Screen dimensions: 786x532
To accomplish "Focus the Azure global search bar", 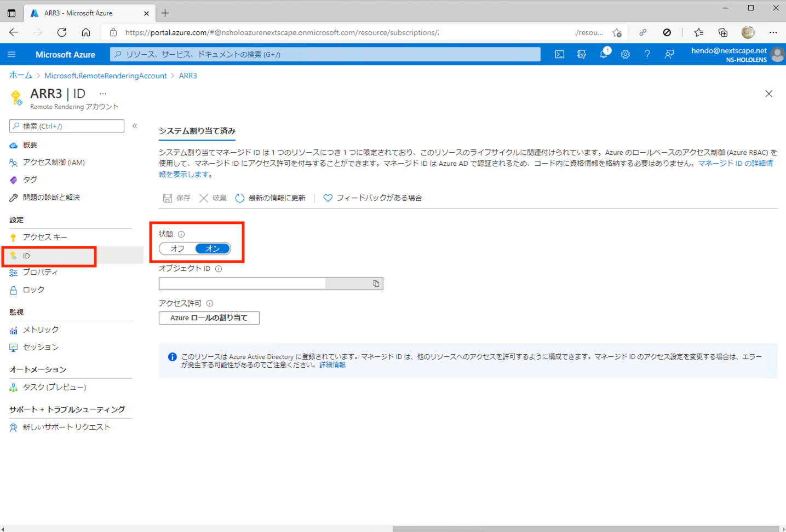I will [x=325, y=54].
